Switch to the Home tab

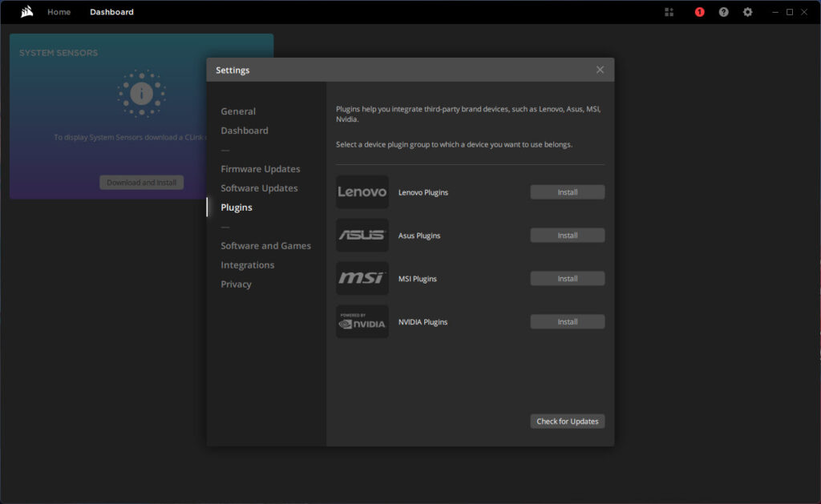click(x=59, y=12)
